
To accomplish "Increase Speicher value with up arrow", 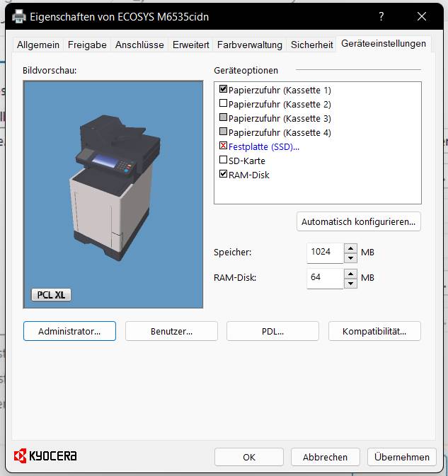I will click(x=351, y=249).
